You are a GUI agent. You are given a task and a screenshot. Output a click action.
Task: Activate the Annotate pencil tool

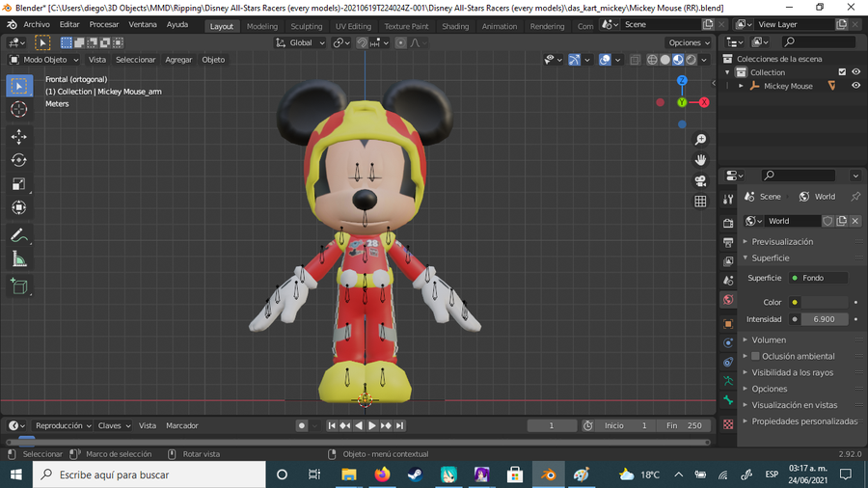click(x=19, y=235)
